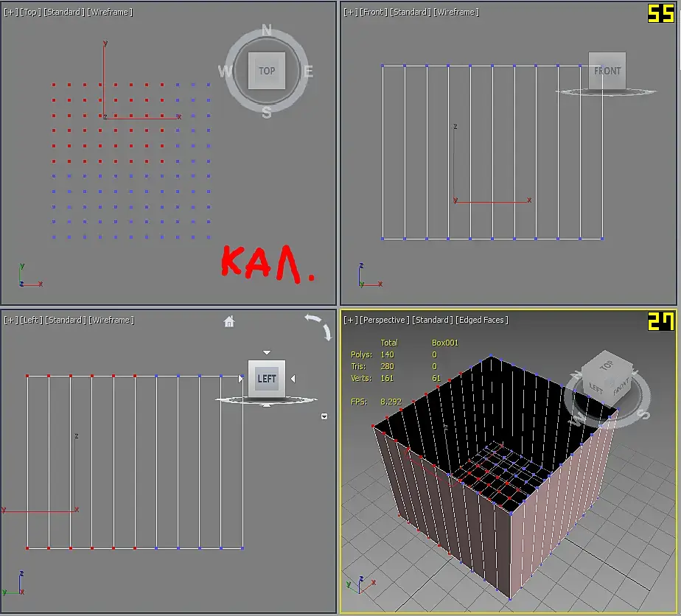Viewport: 681px width, 616px height.
Task: Click the compass ring under the FRONT ViewCube
Action: [x=607, y=92]
